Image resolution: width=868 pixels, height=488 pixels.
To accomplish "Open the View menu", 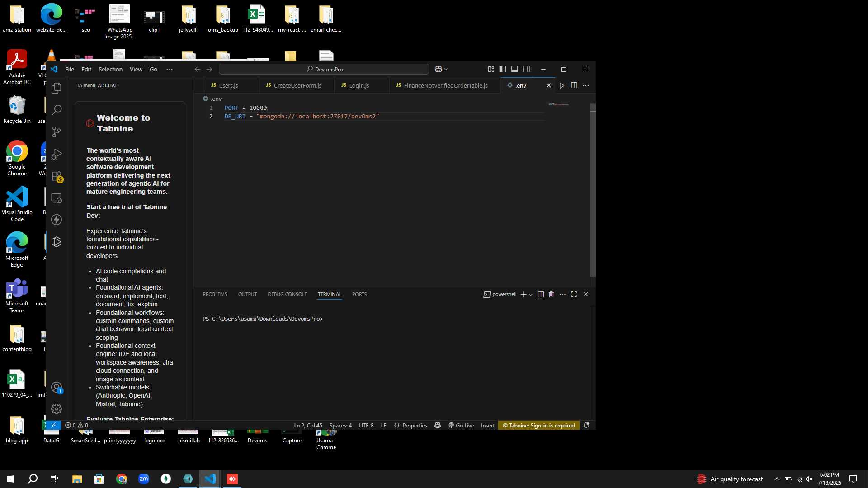I will tap(136, 69).
